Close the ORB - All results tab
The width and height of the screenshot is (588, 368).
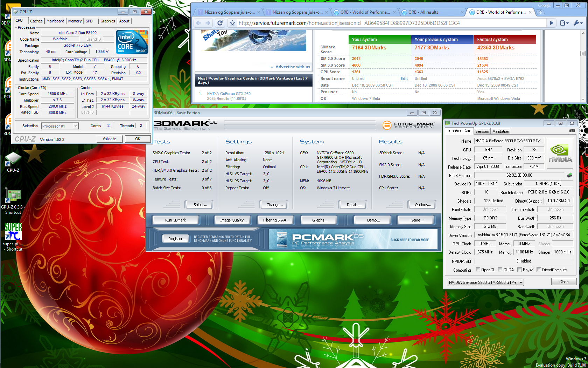coord(462,12)
